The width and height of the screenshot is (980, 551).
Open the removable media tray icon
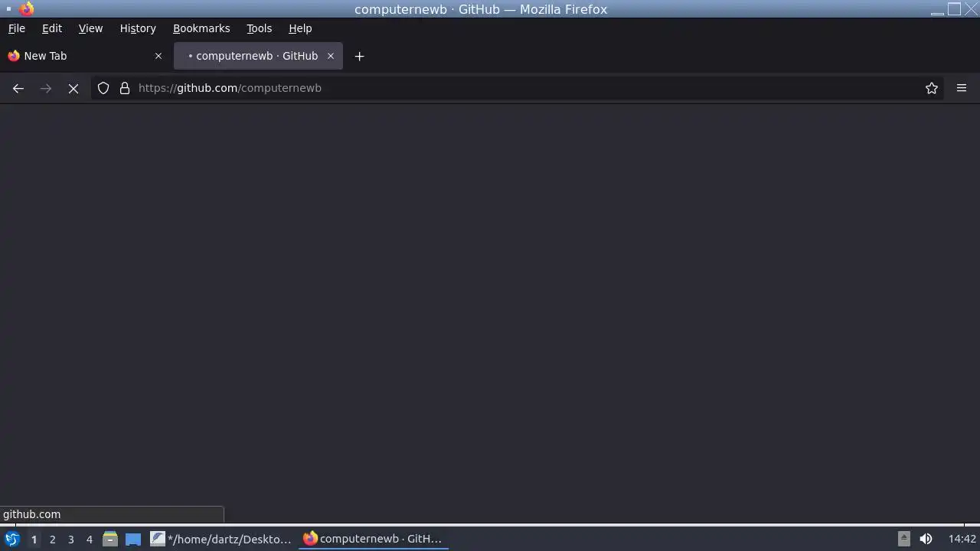[903, 539]
